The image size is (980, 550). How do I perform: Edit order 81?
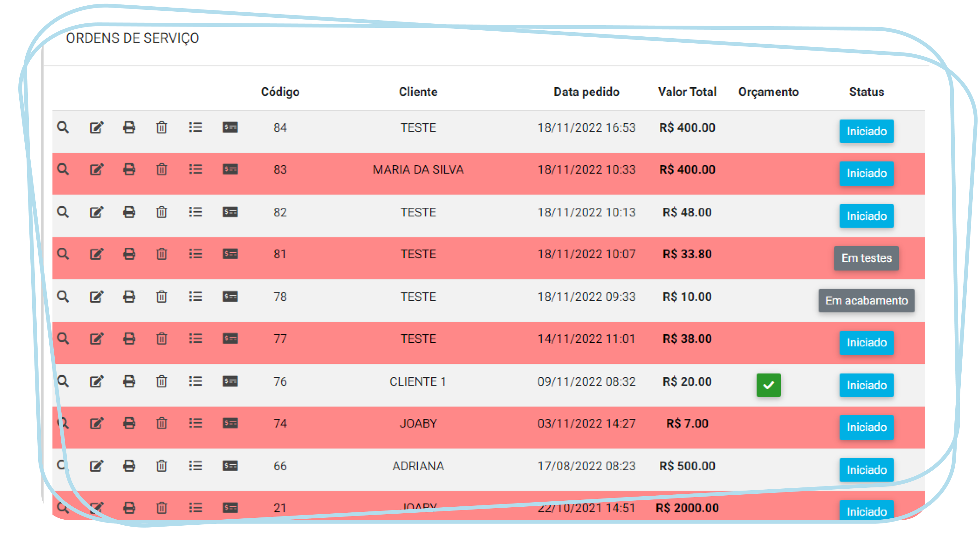96,254
